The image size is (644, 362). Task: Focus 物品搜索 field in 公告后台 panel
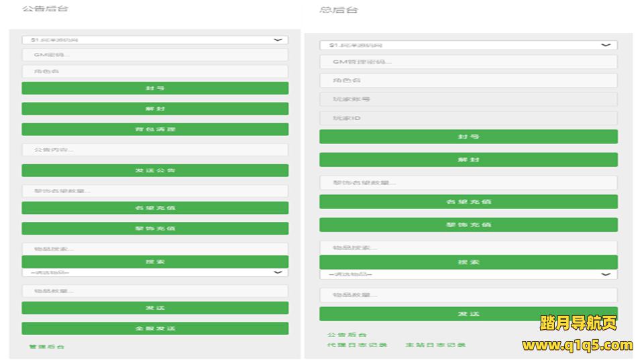(x=155, y=249)
